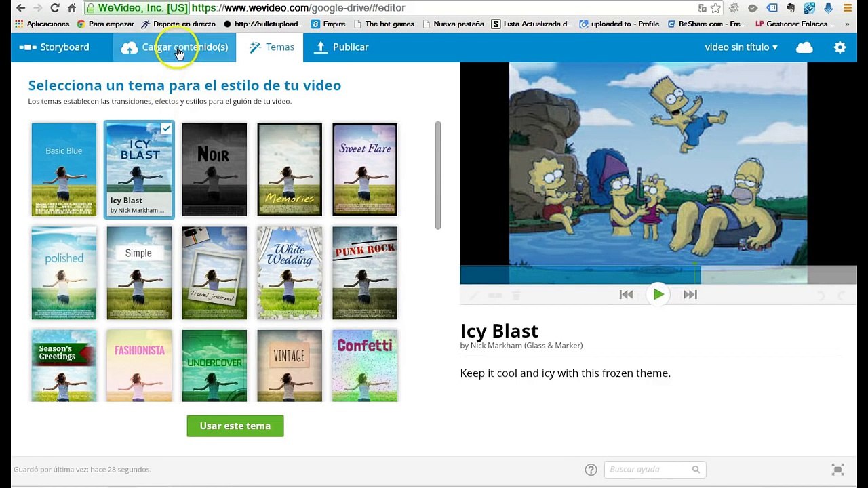Open the BitShare.com bookmark
The height and width of the screenshot is (488, 868).
(x=707, y=24)
